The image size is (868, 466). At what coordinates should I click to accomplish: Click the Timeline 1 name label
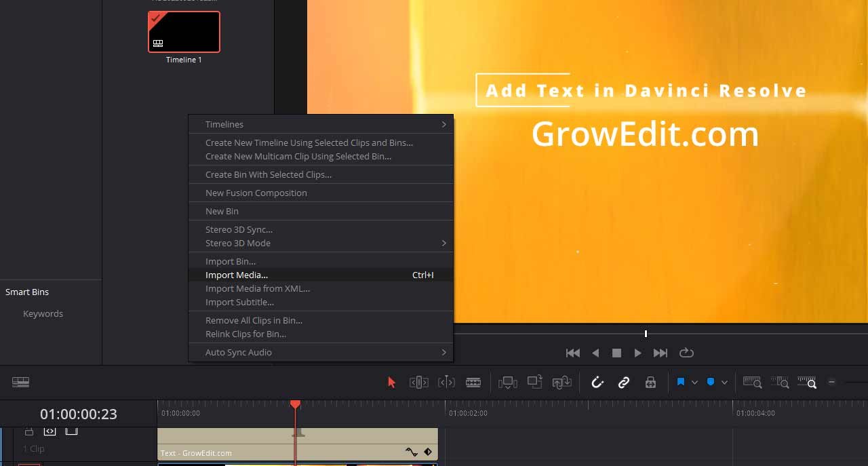click(184, 60)
